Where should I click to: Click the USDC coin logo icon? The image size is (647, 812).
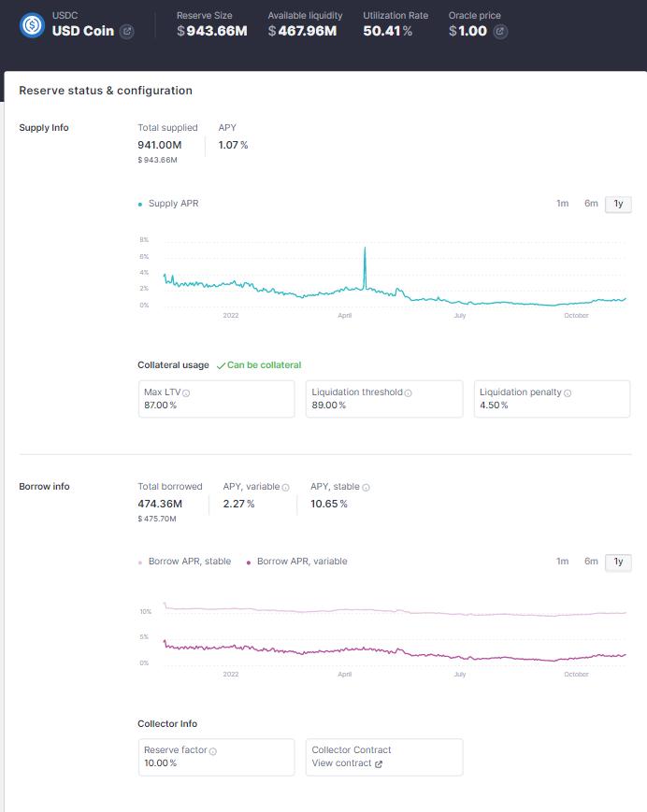coord(33,25)
